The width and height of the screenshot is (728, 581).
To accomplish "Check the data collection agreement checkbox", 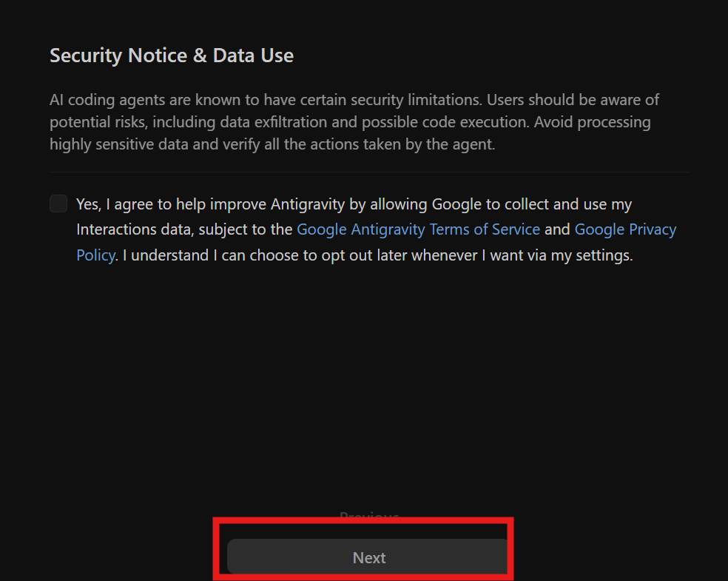I will pyautogui.click(x=58, y=204).
